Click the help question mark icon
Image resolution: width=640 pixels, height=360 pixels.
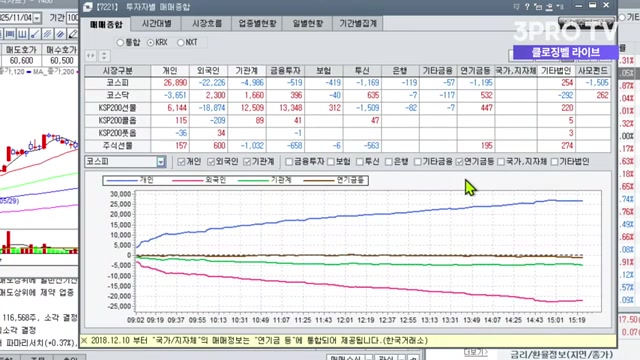point(527,7)
